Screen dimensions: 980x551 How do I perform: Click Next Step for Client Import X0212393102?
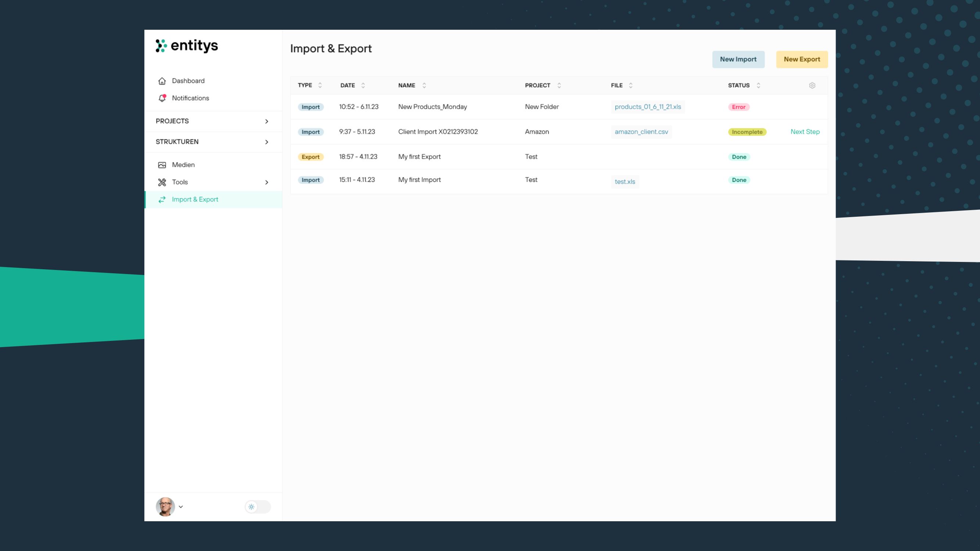coord(805,132)
